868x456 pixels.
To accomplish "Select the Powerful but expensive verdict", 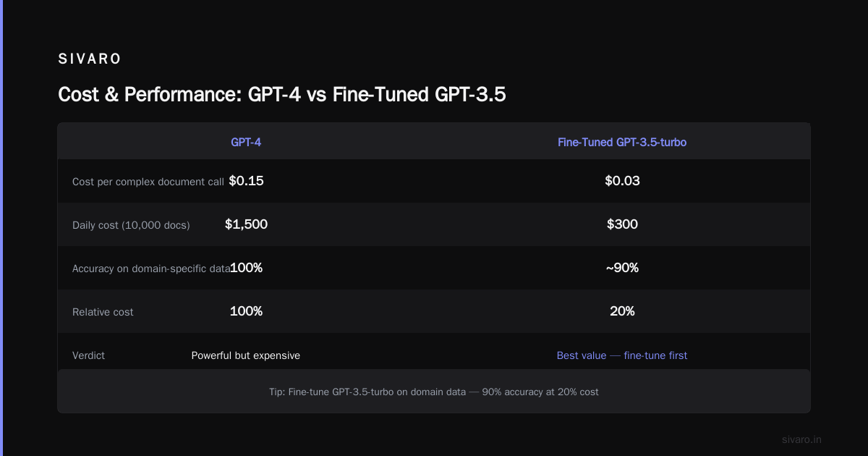I will 246,355.
